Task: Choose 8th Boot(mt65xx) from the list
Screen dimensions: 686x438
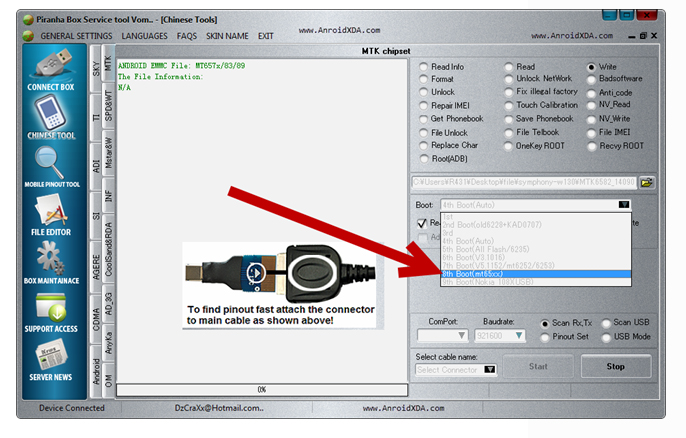Action: (x=536, y=274)
